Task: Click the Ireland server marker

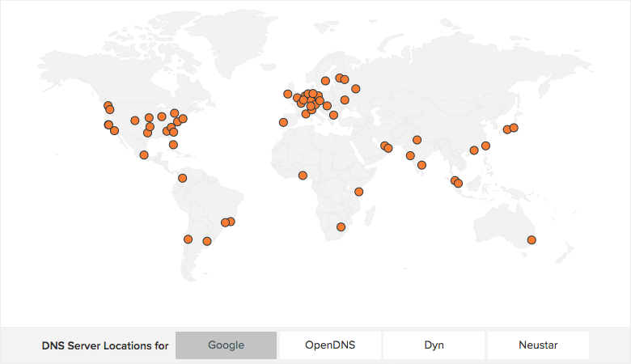Action: 287,94
